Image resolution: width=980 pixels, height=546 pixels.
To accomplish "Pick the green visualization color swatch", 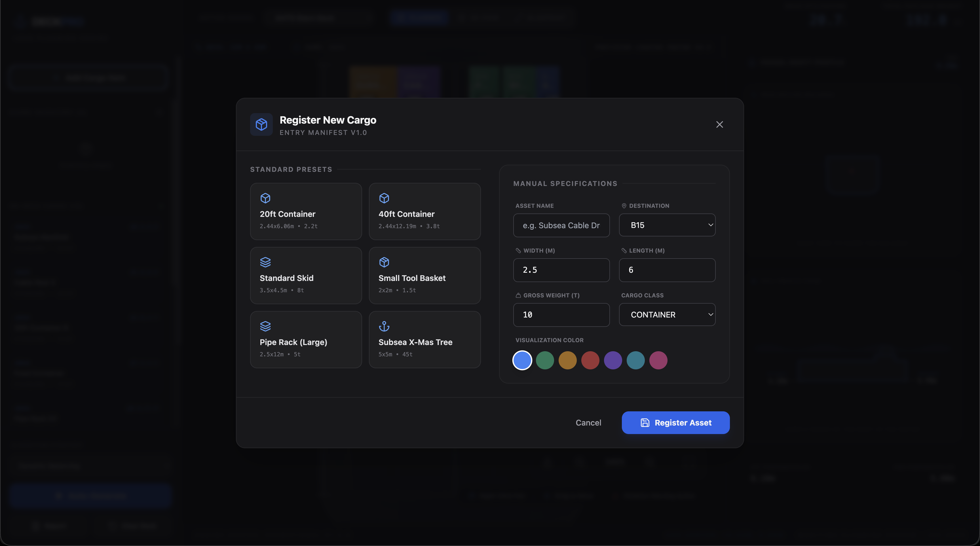I will 545,360.
